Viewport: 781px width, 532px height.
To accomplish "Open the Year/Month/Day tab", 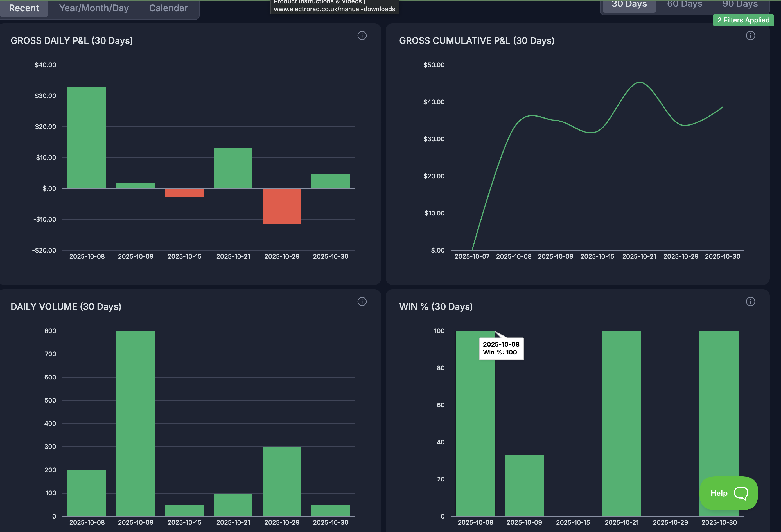I will click(94, 8).
